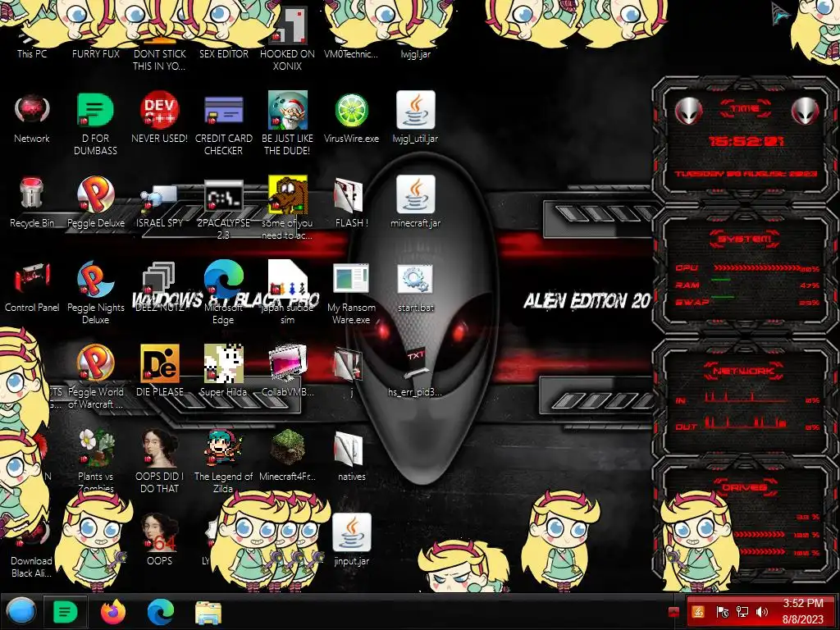This screenshot has width=840, height=630.
Task: Click the TIME widget clock display
Action: click(746, 141)
